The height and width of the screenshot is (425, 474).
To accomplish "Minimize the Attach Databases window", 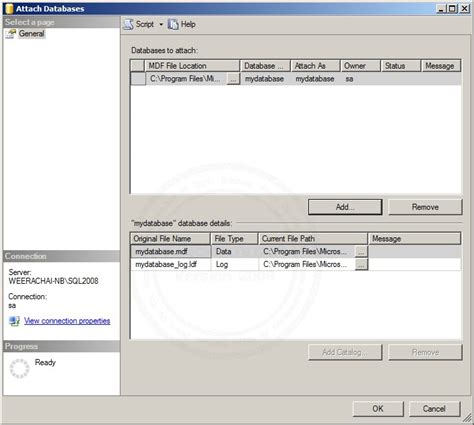I will [x=441, y=9].
